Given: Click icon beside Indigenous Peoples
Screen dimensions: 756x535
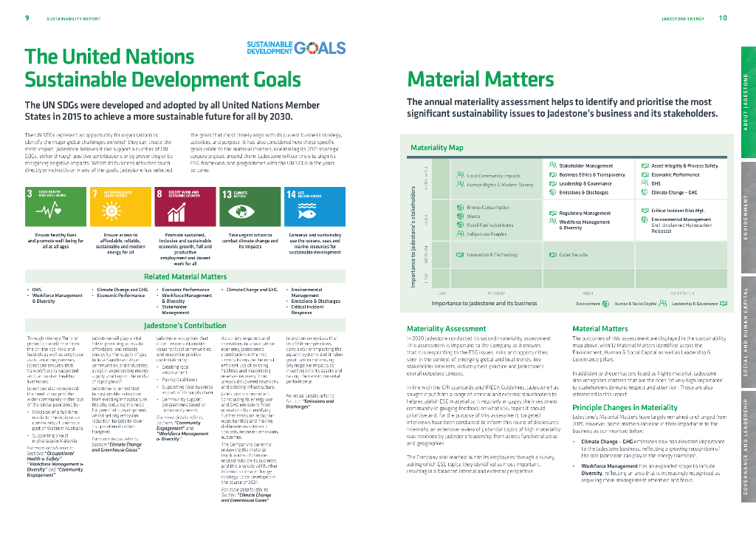Looking at the screenshot, I should (461, 234).
